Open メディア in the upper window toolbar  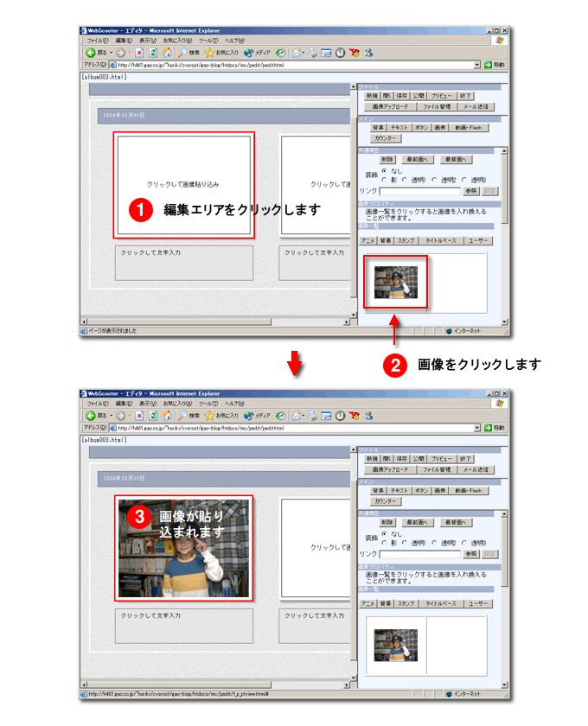pos(257,53)
